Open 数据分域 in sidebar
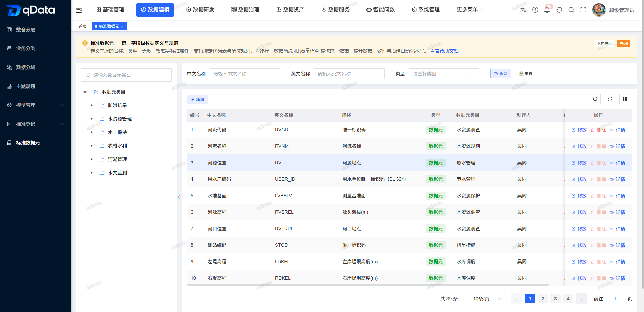 pyautogui.click(x=35, y=67)
